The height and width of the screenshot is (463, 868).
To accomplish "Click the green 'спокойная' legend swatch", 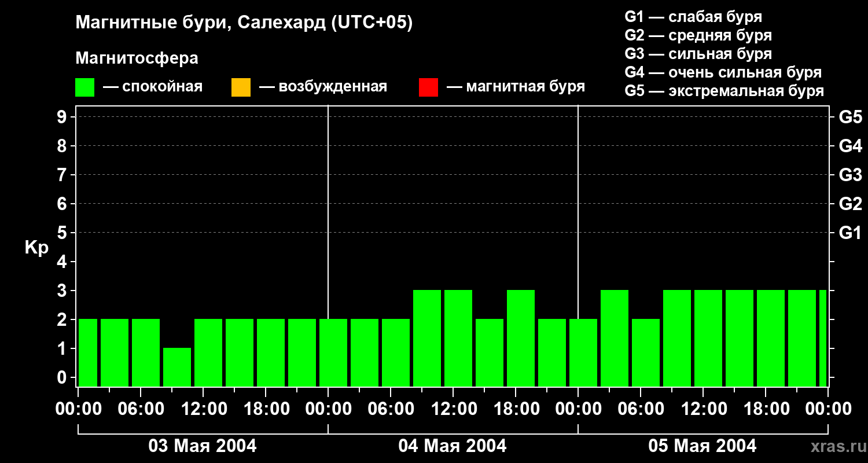I will coord(85,87).
